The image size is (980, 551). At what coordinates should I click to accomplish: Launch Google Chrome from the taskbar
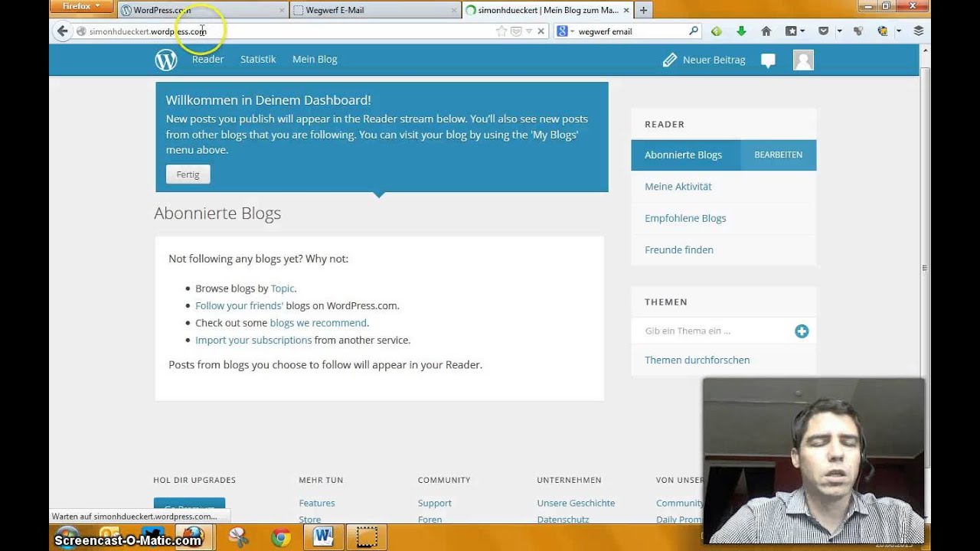281,537
